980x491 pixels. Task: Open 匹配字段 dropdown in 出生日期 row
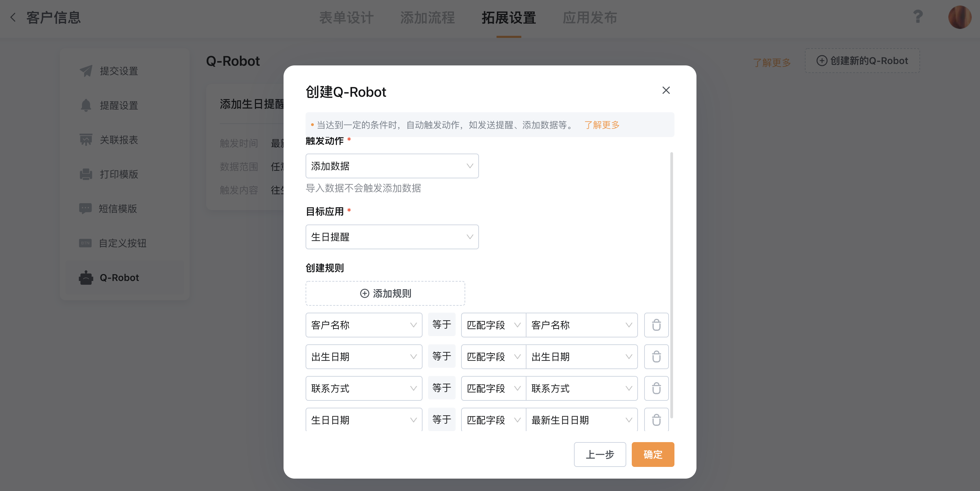493,357
